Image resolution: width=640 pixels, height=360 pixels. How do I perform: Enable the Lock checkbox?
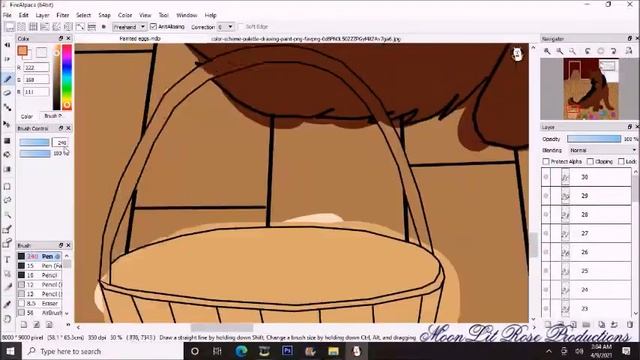[621, 162]
